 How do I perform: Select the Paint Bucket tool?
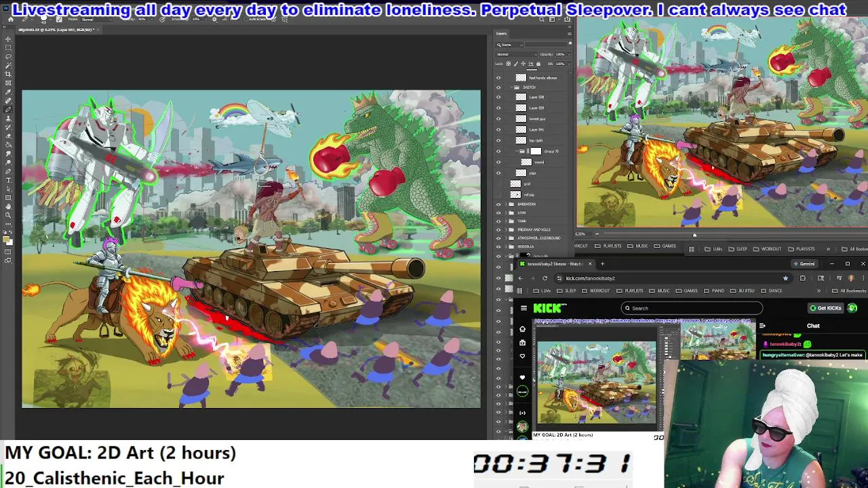pyautogui.click(x=8, y=144)
